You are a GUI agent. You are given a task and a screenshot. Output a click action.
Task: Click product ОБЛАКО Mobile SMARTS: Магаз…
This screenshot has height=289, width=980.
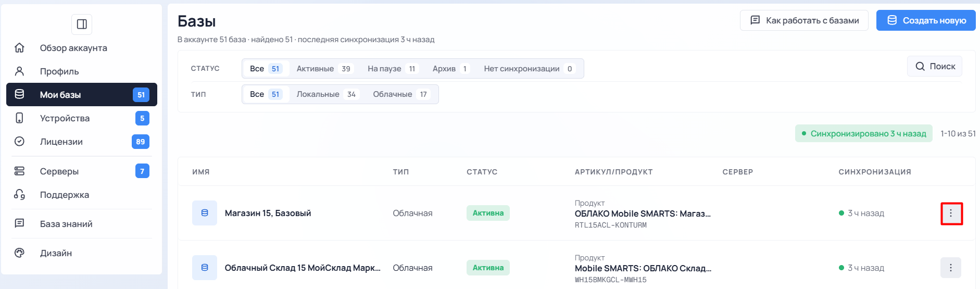tap(643, 213)
